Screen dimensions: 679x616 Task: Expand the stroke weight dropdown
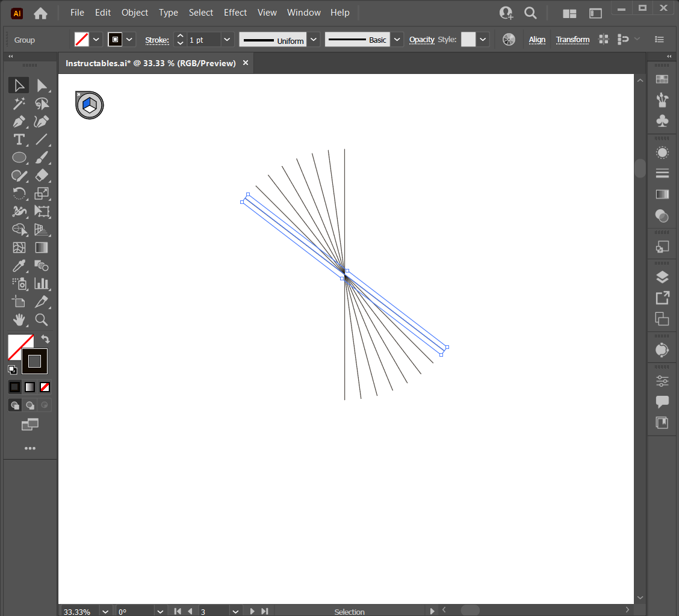[227, 39]
